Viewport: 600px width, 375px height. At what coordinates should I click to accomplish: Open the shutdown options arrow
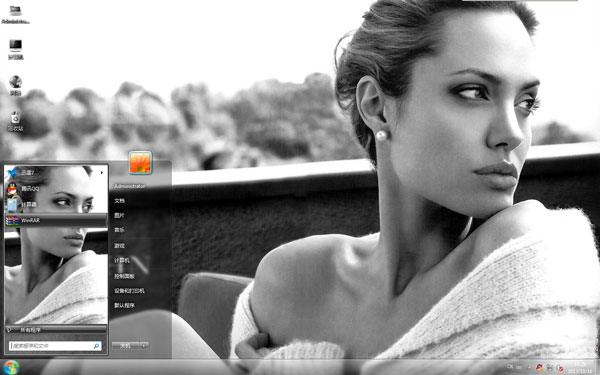[x=144, y=346]
